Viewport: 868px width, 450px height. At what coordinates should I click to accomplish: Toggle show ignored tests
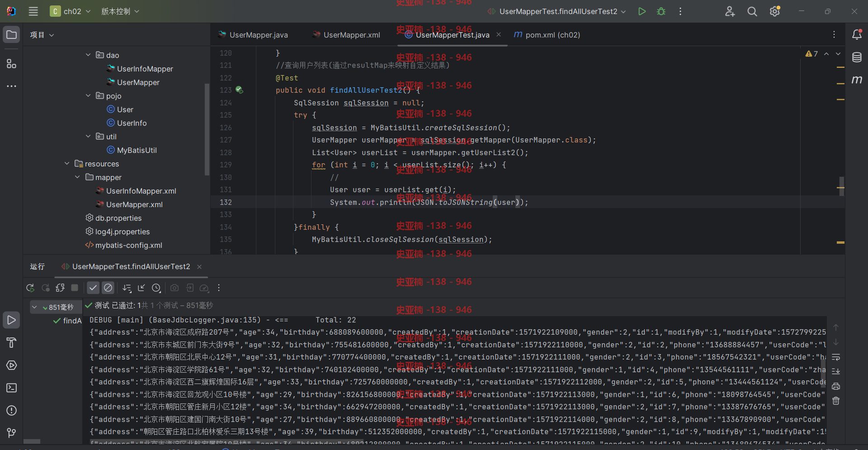(x=108, y=288)
